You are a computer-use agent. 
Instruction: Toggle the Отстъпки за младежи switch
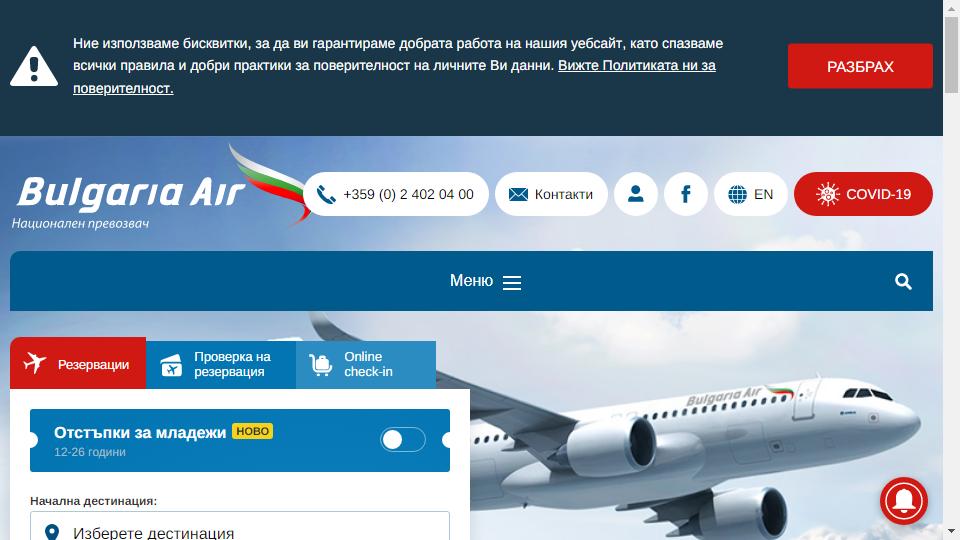coord(403,440)
